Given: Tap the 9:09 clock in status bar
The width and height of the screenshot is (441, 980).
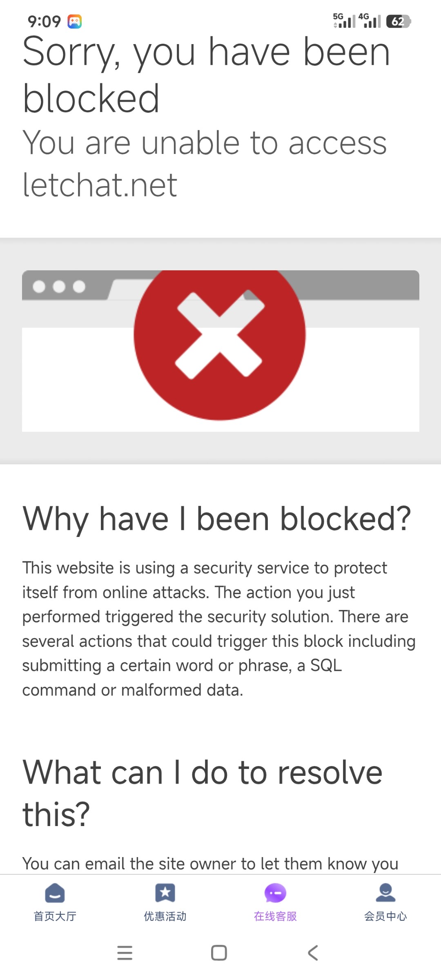Looking at the screenshot, I should click(x=44, y=21).
